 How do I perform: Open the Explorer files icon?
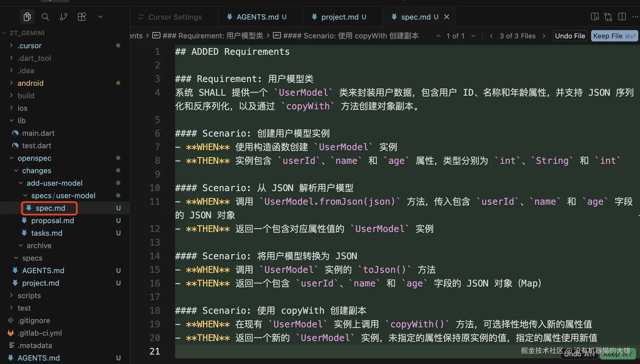coord(27,17)
